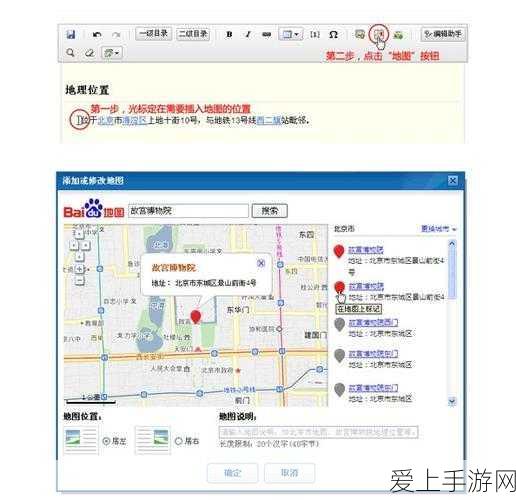This screenshot has width=516, height=500.
Task: Click the greyed redo arrow
Action: click(x=116, y=34)
